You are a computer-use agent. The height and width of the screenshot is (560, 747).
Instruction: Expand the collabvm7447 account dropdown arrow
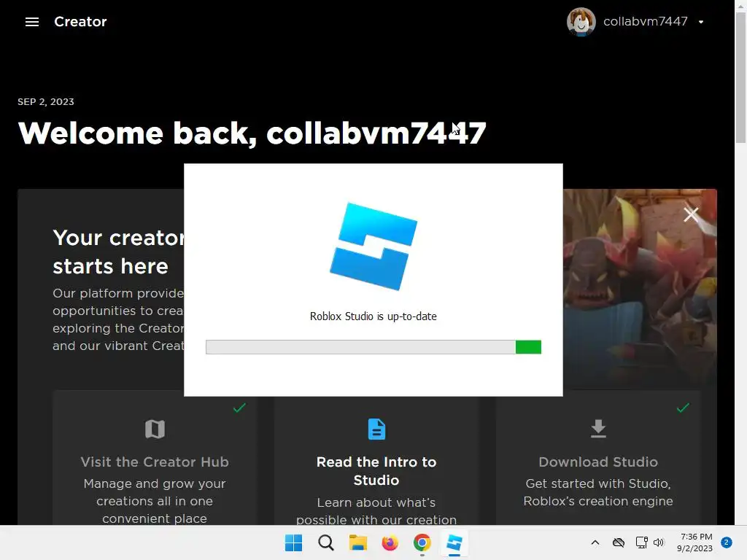click(701, 22)
